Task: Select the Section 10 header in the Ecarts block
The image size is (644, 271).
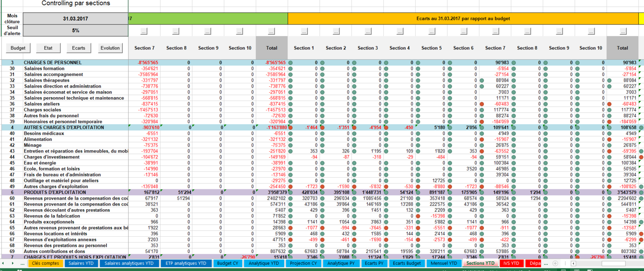Action: [x=591, y=48]
